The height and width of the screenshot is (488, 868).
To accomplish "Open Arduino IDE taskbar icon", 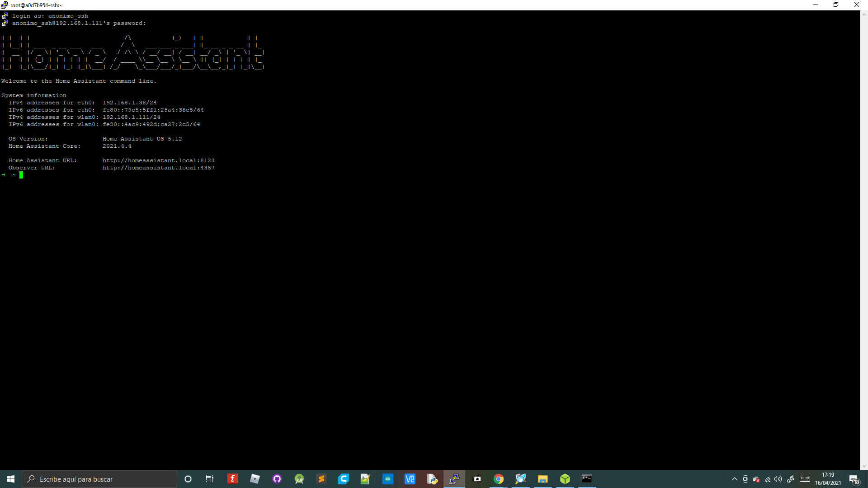I will pyautogui.click(x=388, y=479).
